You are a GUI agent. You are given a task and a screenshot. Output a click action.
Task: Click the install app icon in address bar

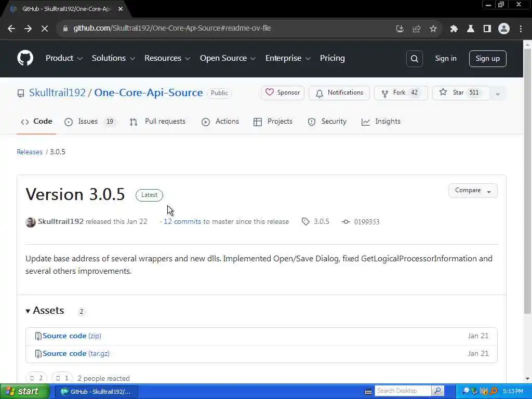(x=400, y=29)
